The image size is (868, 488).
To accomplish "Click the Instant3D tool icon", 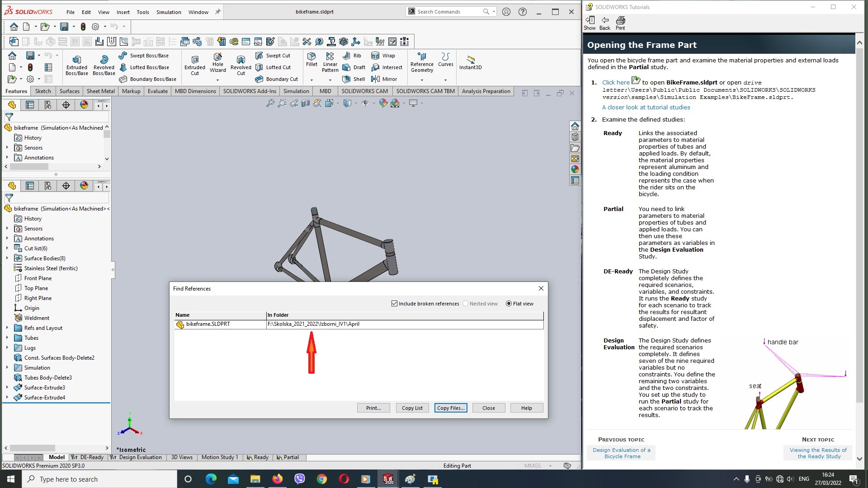I will coord(471,59).
